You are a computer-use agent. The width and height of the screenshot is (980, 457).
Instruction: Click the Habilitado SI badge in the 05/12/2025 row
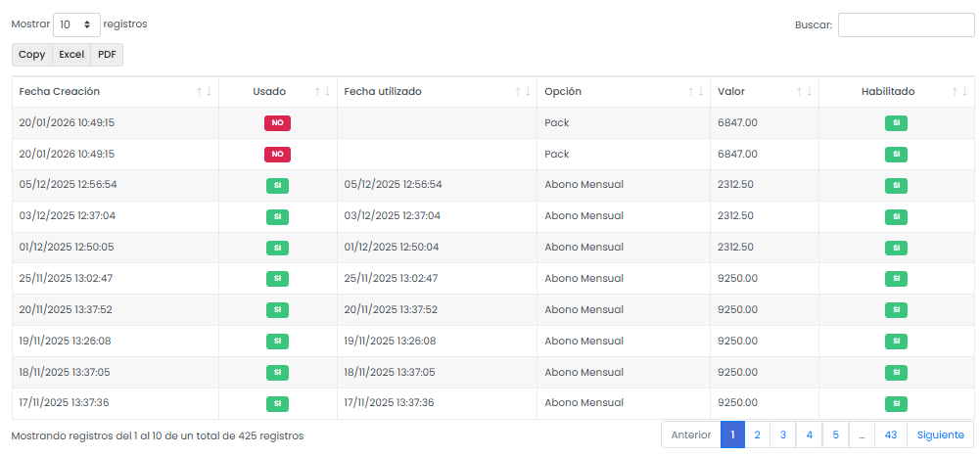point(896,185)
